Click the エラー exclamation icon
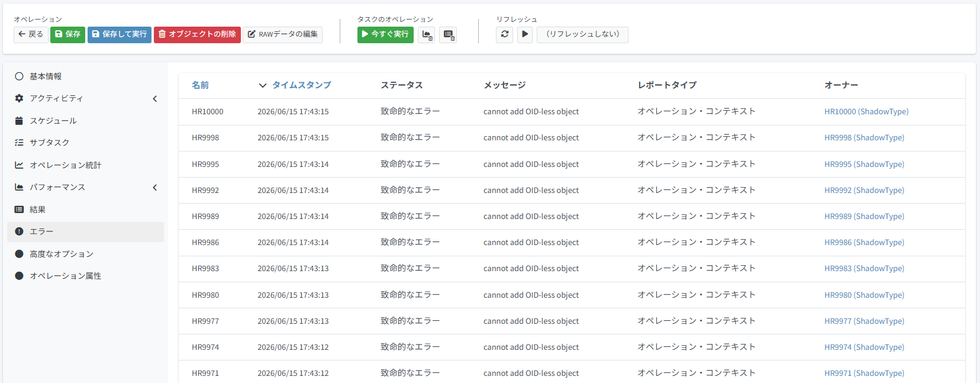The height and width of the screenshot is (383, 980). pyautogui.click(x=19, y=232)
